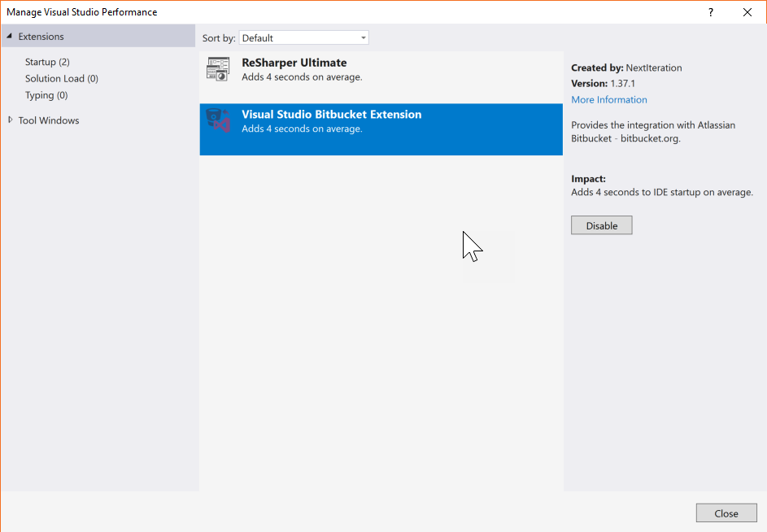Select Solution Load (0) item
This screenshot has width=767, height=532.
coord(62,79)
